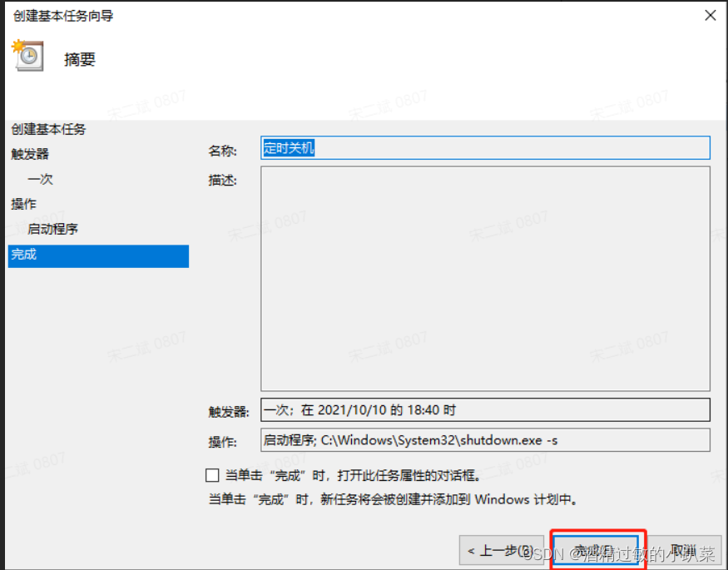Close the Create Basic Task Wizard dialog

point(710,15)
